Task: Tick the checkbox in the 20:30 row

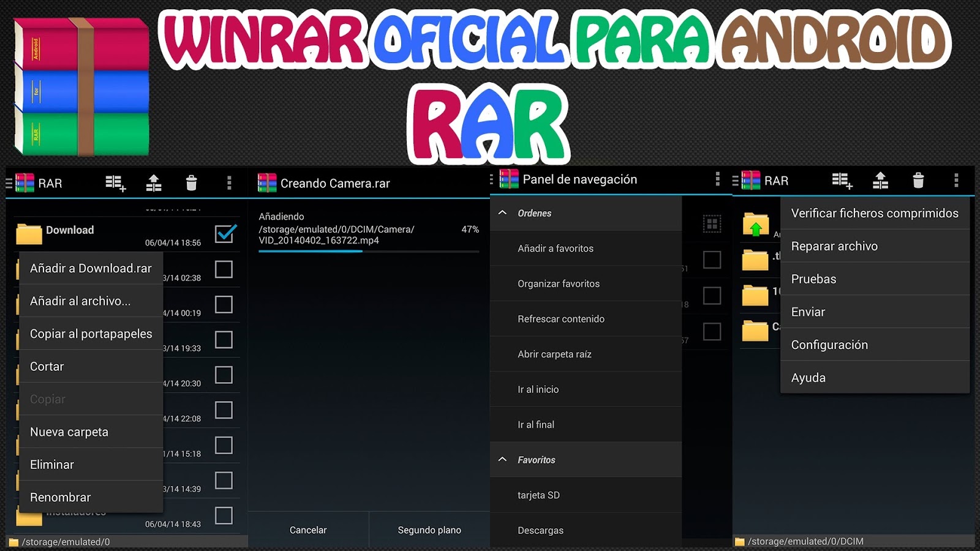Action: (224, 375)
